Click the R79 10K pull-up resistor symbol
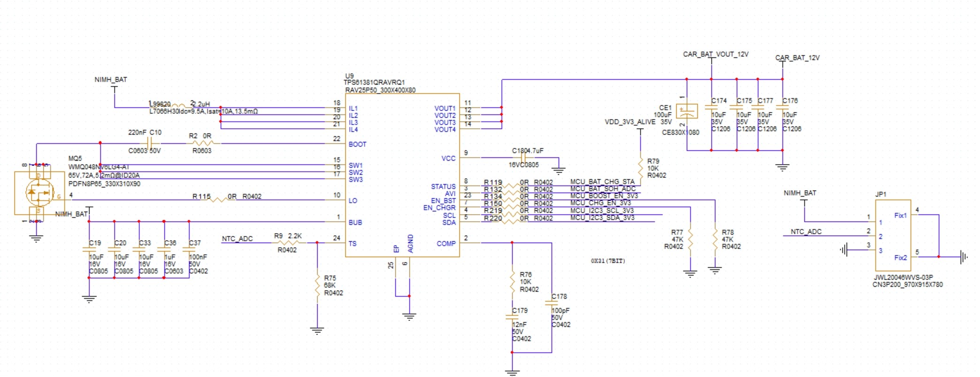This screenshot has width=980, height=377. tap(640, 168)
